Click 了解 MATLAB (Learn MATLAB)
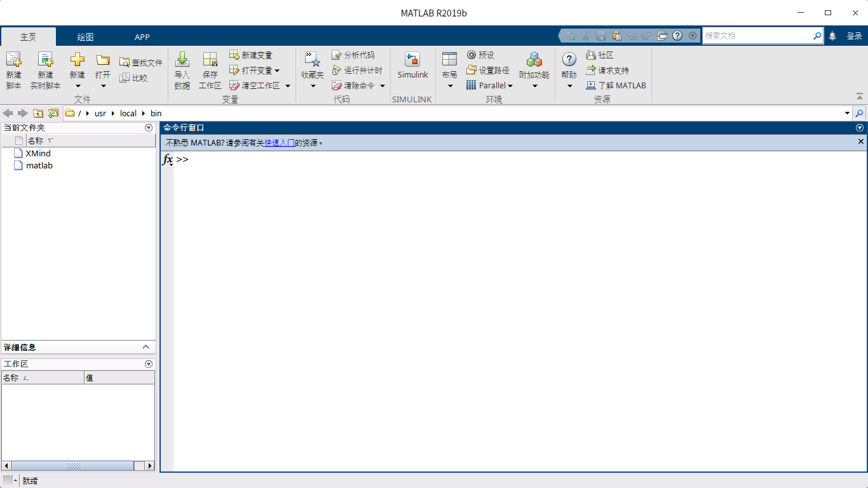The image size is (868, 488). [x=616, y=85]
